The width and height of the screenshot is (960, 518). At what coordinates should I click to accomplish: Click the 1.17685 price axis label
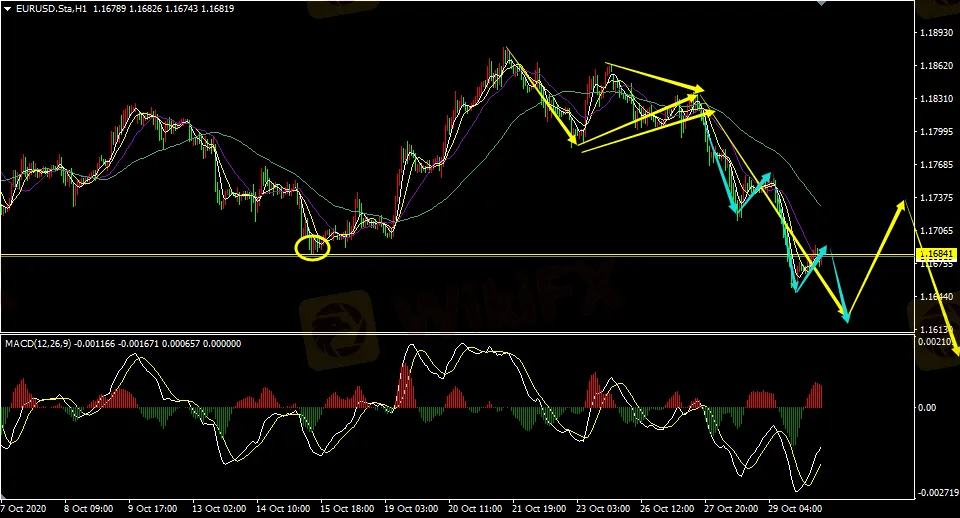click(937, 165)
